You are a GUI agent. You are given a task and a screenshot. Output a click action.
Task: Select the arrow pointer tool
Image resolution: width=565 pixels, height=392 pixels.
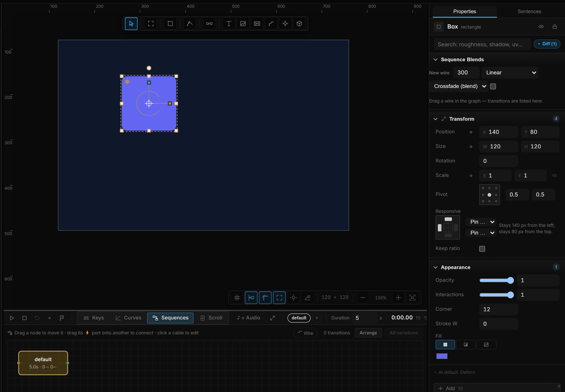131,24
